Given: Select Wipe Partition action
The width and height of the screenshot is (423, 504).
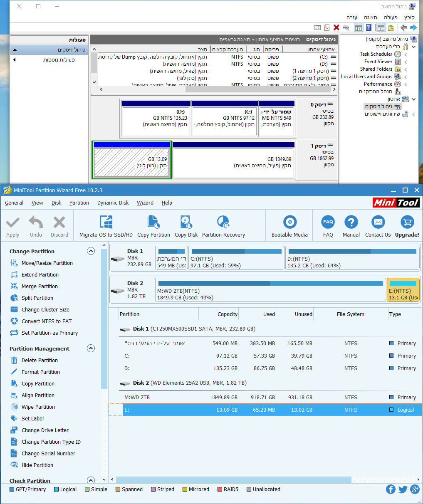Looking at the screenshot, I should click(32, 407).
